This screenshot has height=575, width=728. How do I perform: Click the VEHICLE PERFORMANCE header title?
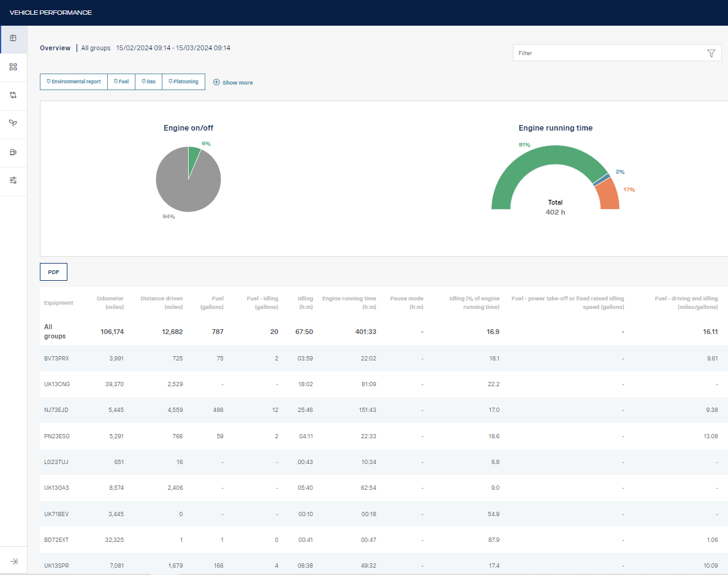click(x=51, y=12)
